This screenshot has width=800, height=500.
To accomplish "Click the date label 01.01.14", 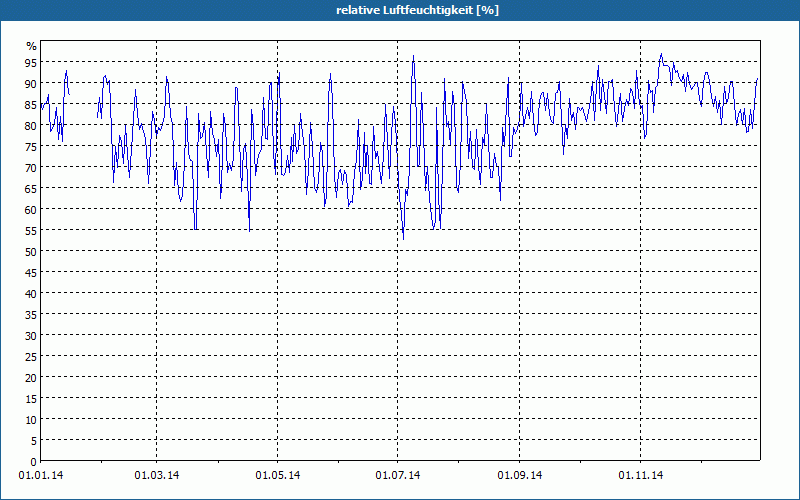I will (41, 476).
